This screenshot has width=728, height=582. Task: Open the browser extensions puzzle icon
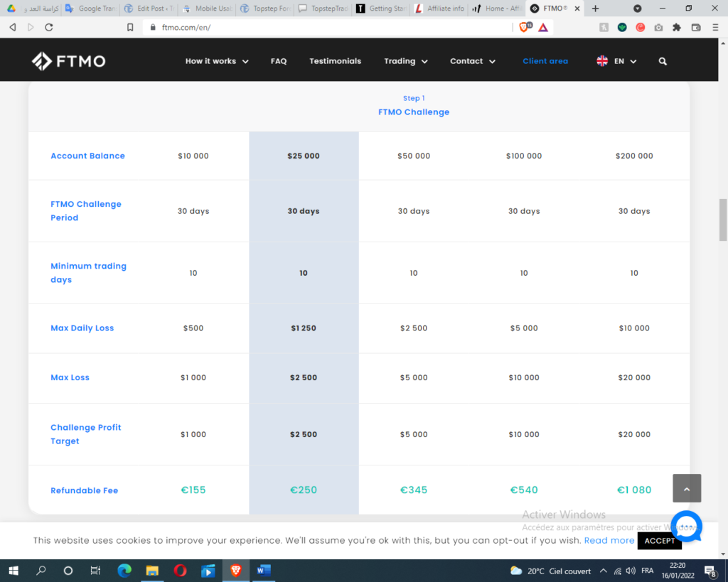(677, 28)
